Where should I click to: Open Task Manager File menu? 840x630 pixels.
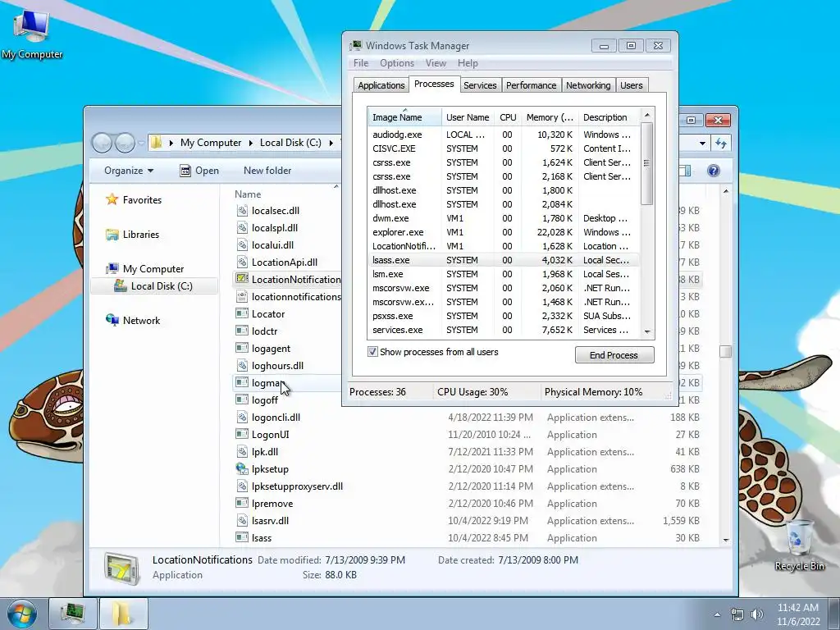[361, 63]
